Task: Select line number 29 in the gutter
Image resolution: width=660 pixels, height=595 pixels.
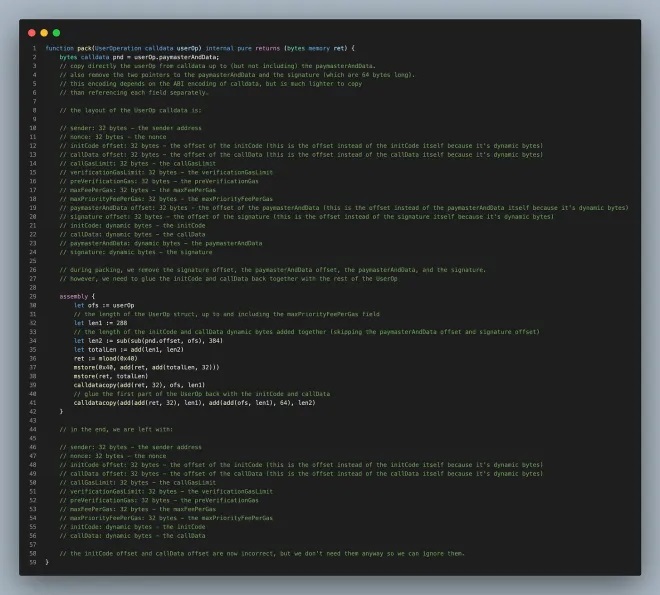Action: (33, 297)
